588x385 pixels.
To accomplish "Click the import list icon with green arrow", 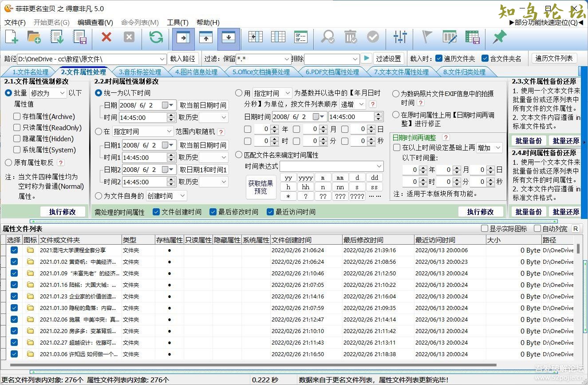I will [x=57, y=37].
